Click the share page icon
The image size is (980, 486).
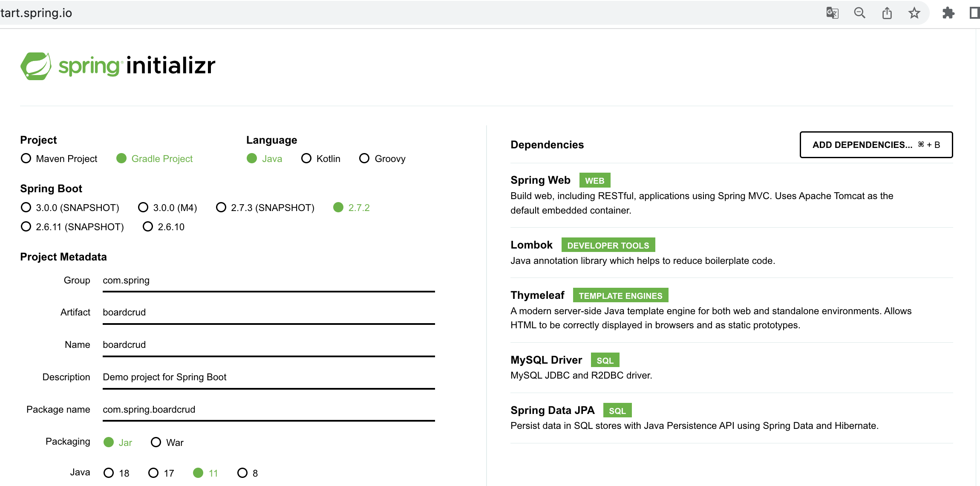pos(887,13)
